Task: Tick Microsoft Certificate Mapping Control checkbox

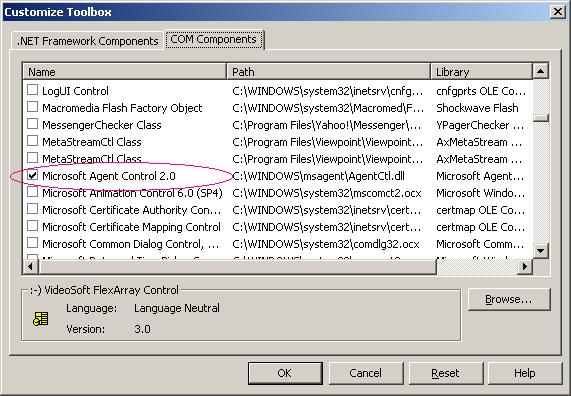Action: tap(32, 226)
